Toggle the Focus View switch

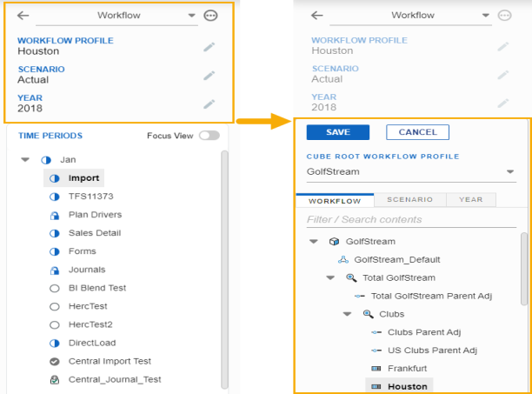click(x=209, y=136)
